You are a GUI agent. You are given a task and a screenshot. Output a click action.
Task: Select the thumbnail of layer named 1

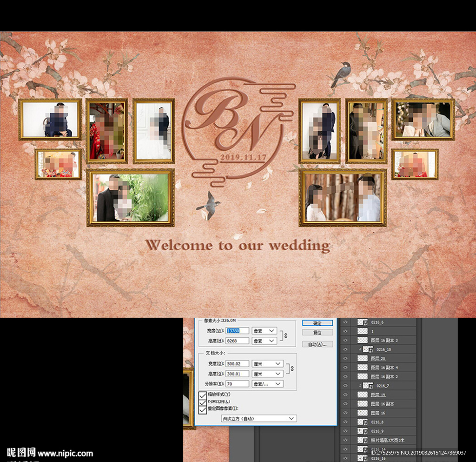363,331
